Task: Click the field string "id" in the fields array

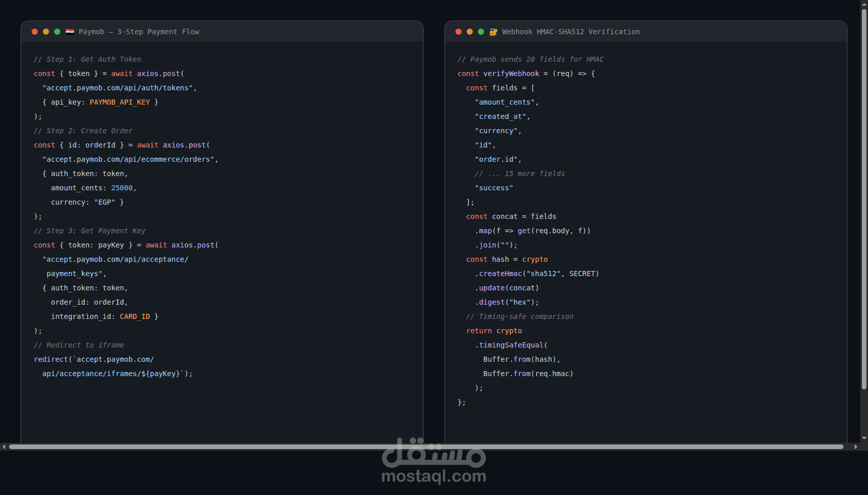Action: pyautogui.click(x=484, y=145)
